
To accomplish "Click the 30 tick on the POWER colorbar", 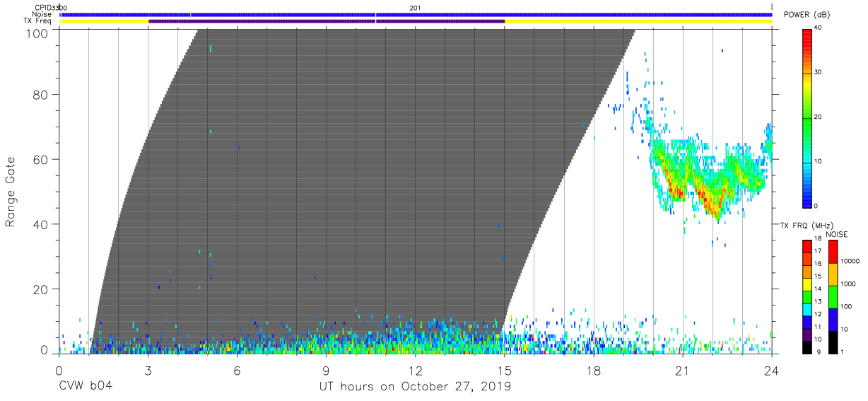I will [x=819, y=73].
